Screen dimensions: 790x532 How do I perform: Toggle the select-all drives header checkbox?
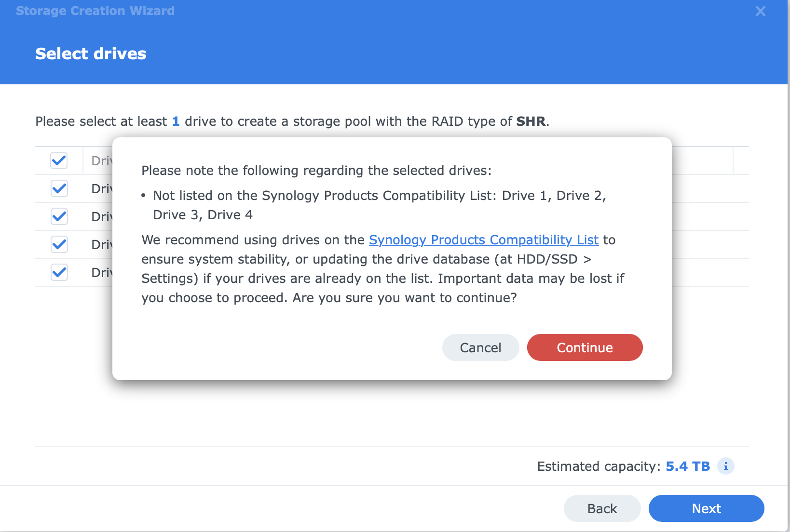coord(59,160)
